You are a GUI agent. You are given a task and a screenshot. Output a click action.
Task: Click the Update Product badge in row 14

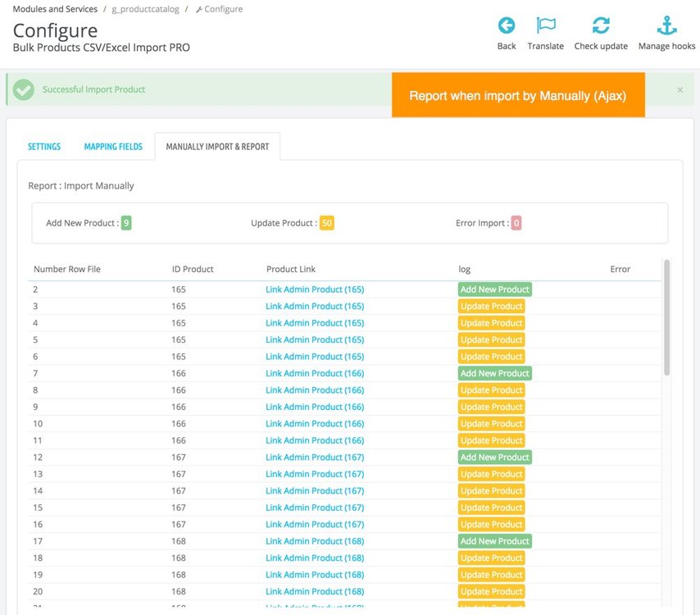pyautogui.click(x=491, y=491)
